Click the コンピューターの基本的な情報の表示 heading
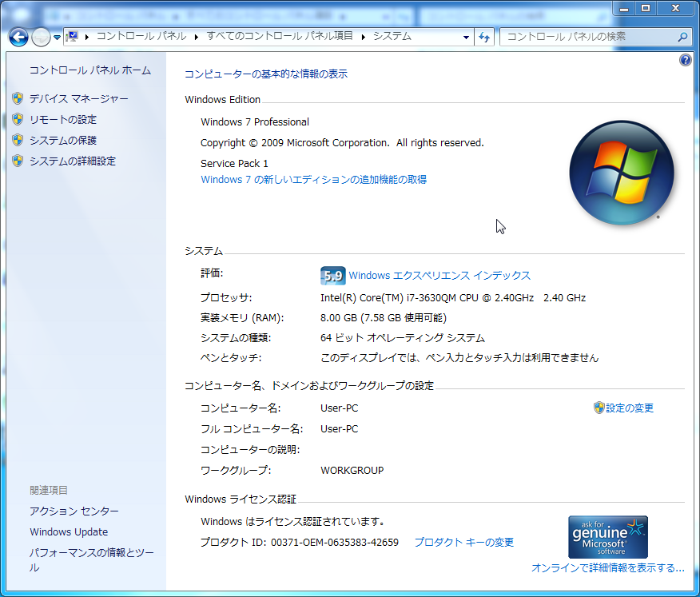The height and width of the screenshot is (597, 700). (266, 74)
